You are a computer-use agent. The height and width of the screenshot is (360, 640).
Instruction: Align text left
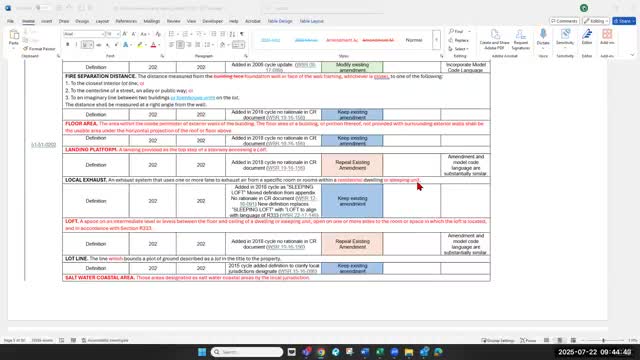pos(171,44)
